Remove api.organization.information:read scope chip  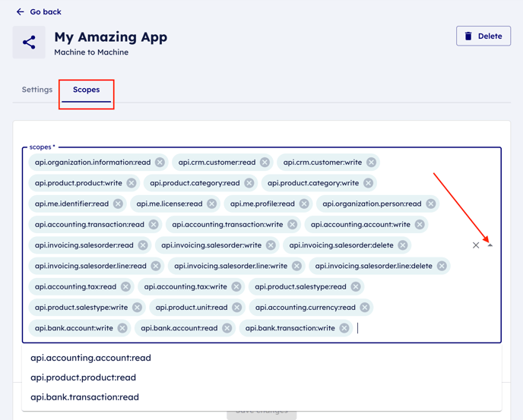click(x=160, y=163)
